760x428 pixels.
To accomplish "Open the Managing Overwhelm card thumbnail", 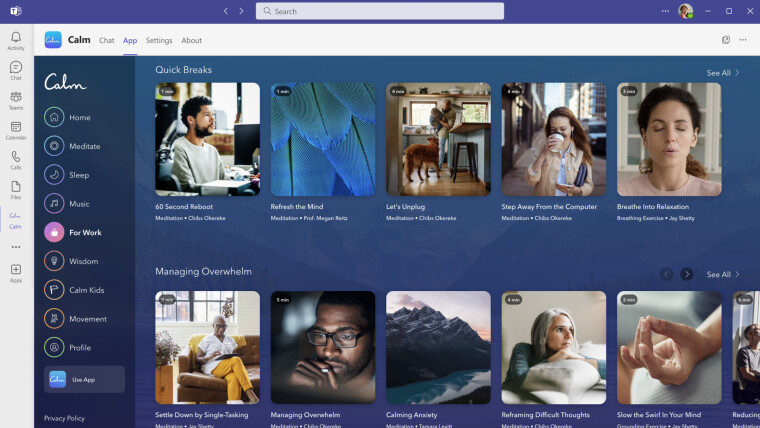I will pyautogui.click(x=323, y=348).
